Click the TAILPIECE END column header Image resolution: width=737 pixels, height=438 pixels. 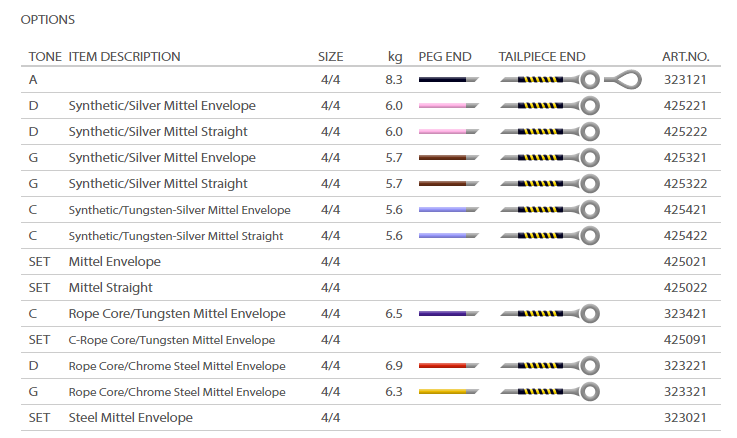click(542, 57)
